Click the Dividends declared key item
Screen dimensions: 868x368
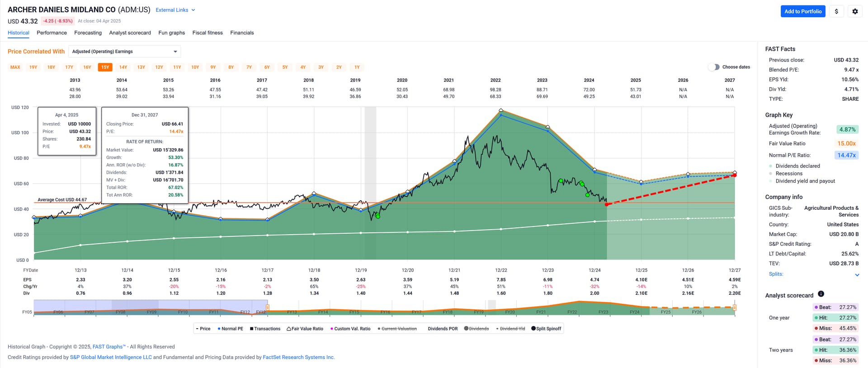tap(795, 166)
